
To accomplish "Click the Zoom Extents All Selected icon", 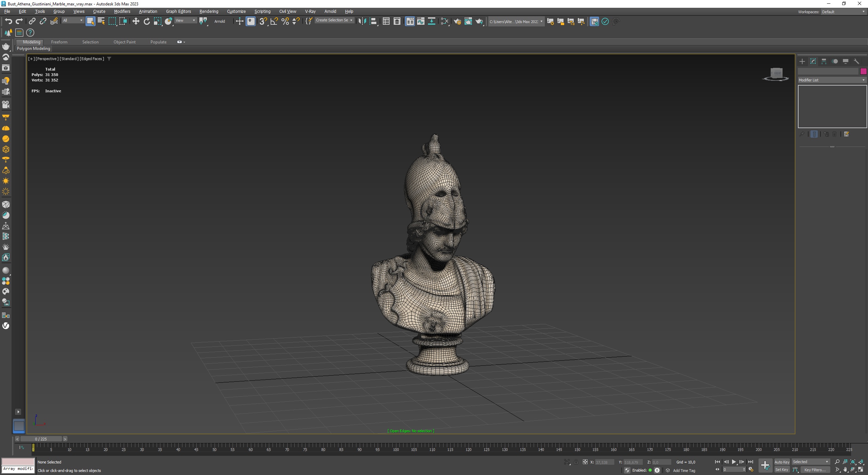I will coord(861,462).
